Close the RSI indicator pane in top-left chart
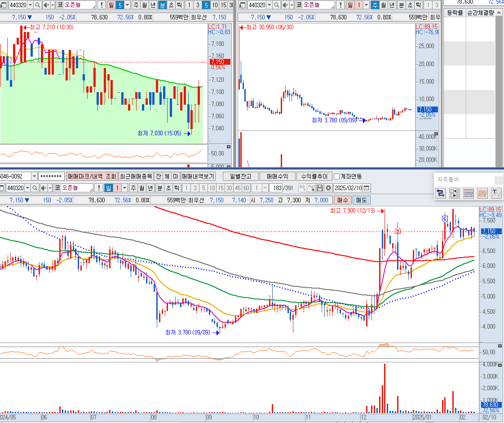The image size is (504, 423). click(229, 147)
